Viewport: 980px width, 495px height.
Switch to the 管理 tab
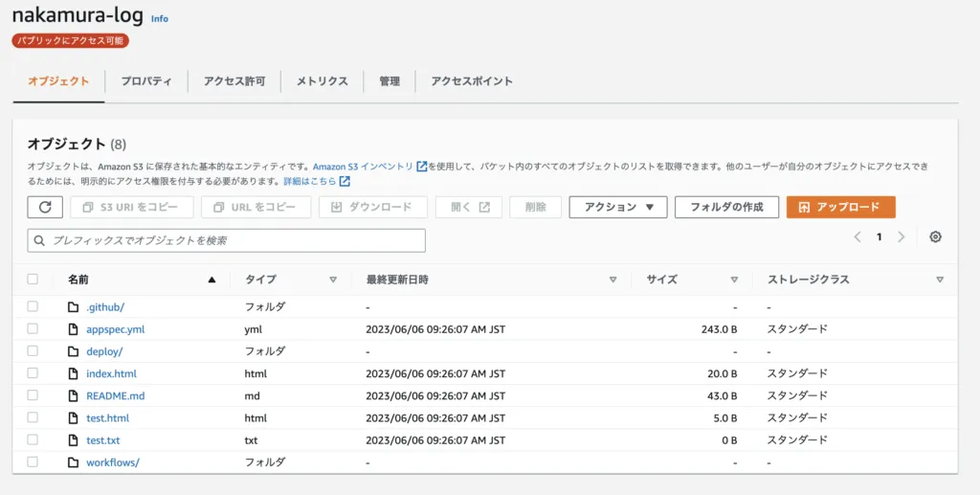point(390,81)
